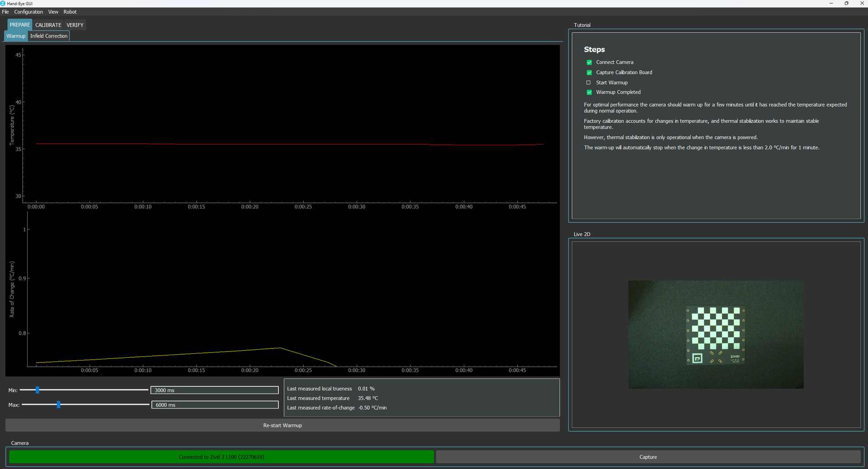Viewport: 868px width, 469px height.
Task: Select the Warmup sub-tab
Action: click(x=16, y=36)
